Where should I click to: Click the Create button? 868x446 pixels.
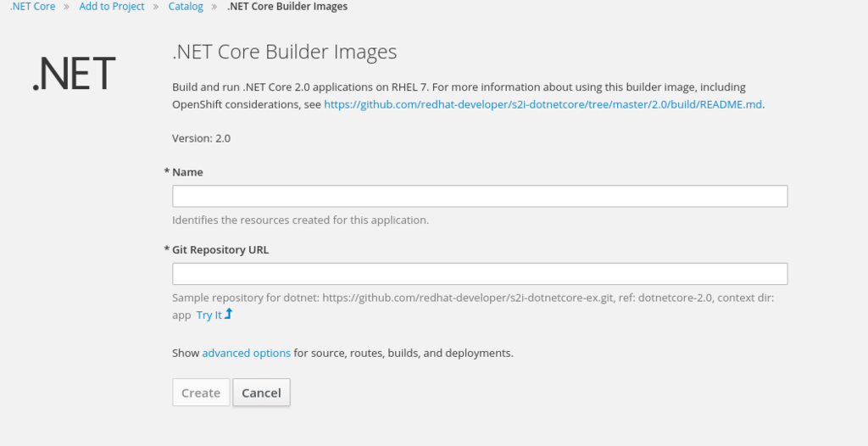[201, 393]
